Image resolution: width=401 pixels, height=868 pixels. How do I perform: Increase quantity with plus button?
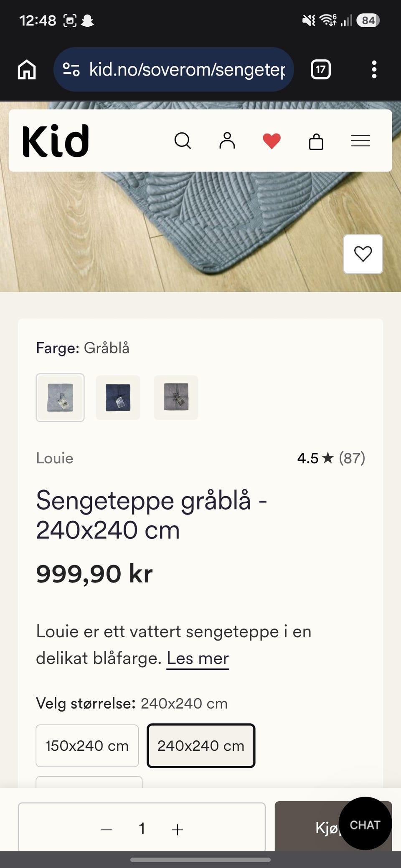click(178, 829)
